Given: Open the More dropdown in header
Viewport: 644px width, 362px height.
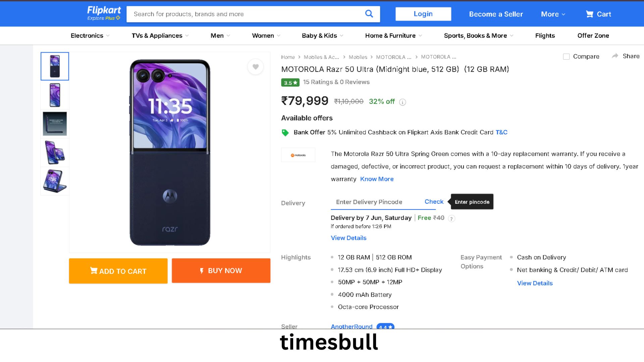Looking at the screenshot, I should coord(553,14).
